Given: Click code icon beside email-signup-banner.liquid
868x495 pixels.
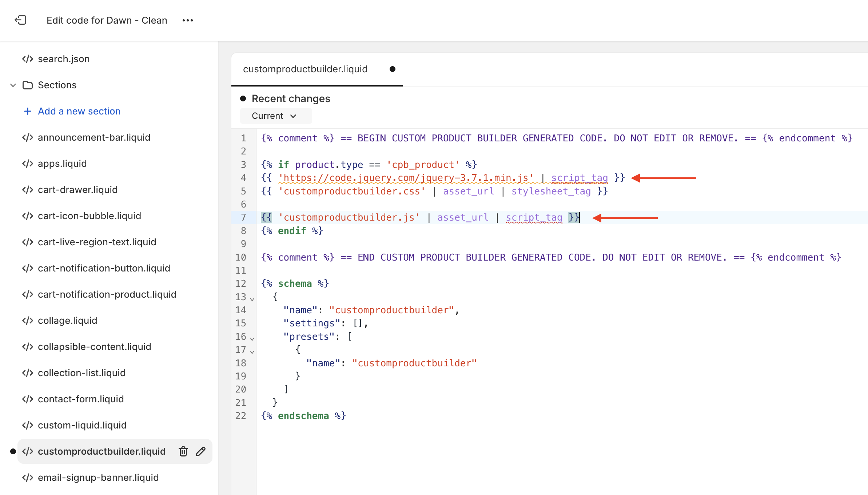Looking at the screenshot, I should click(x=28, y=478).
